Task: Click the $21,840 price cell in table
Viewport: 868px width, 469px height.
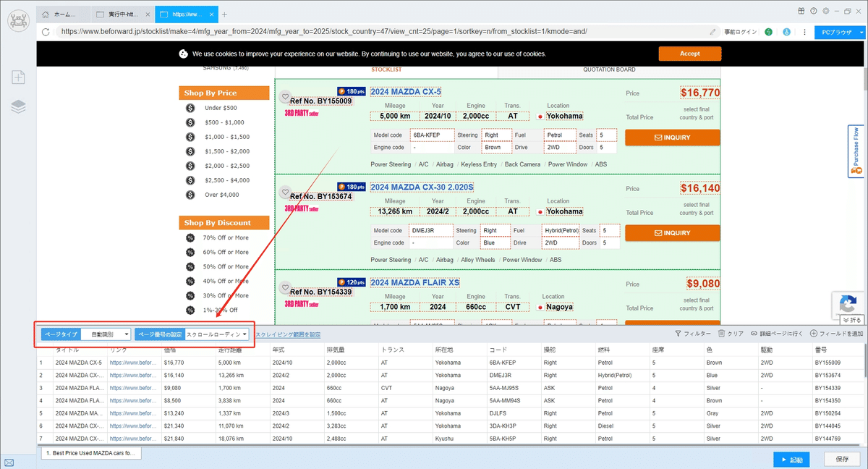Action: pos(188,439)
